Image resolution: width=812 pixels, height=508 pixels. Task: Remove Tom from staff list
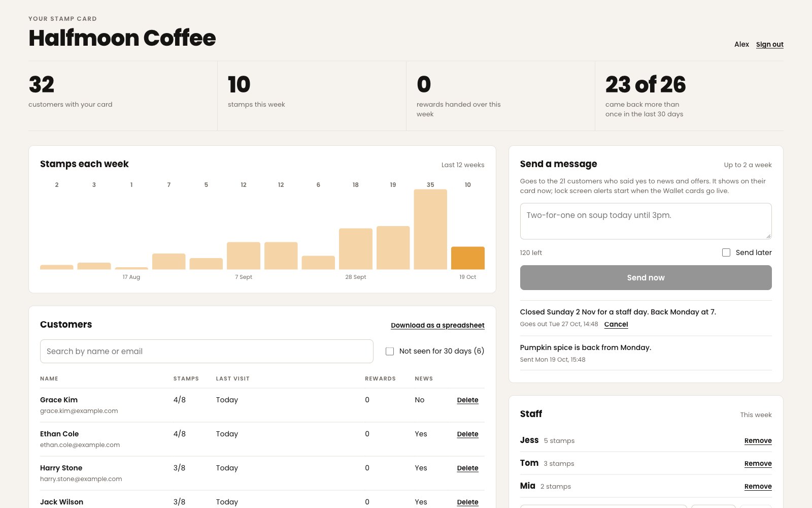[758, 463]
